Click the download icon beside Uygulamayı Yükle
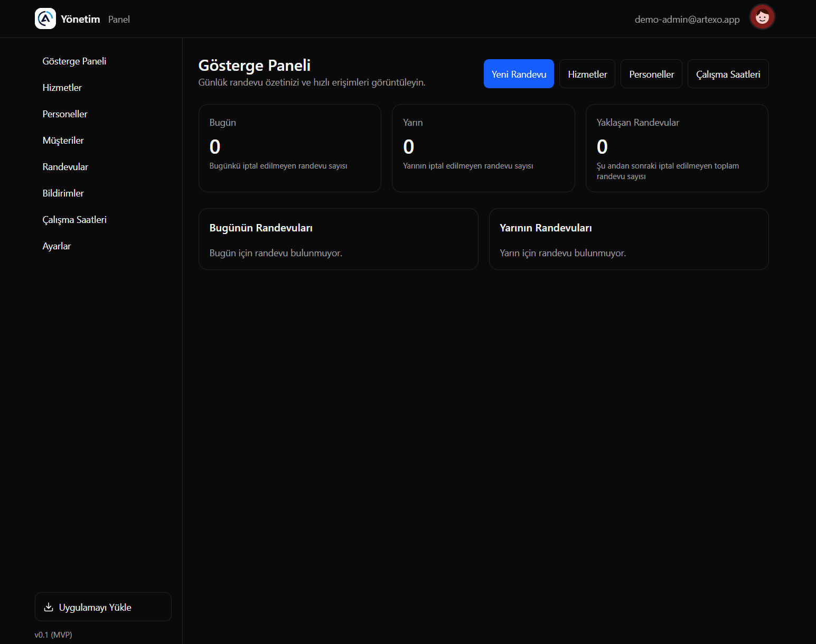816x644 pixels. point(49,607)
